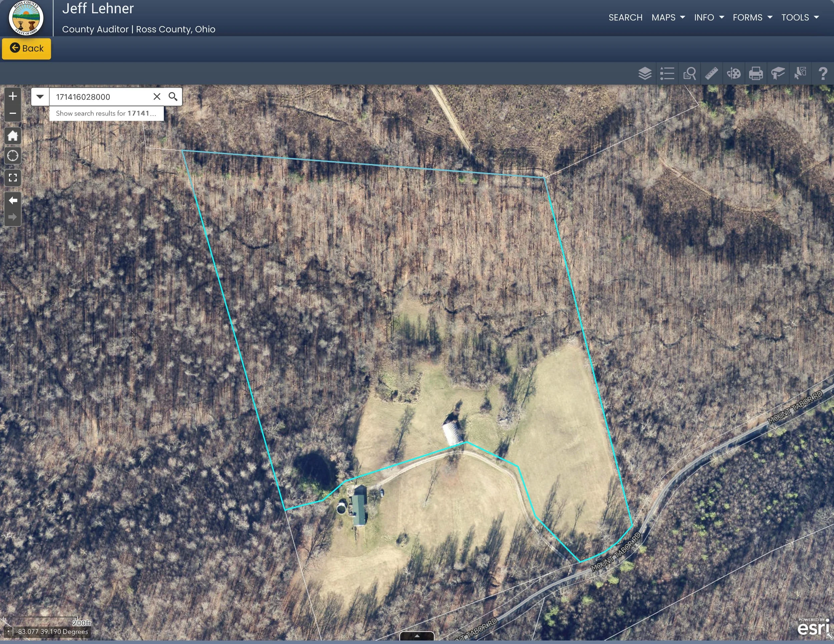Zoom in with the plus button
The height and width of the screenshot is (644, 834).
click(x=13, y=96)
